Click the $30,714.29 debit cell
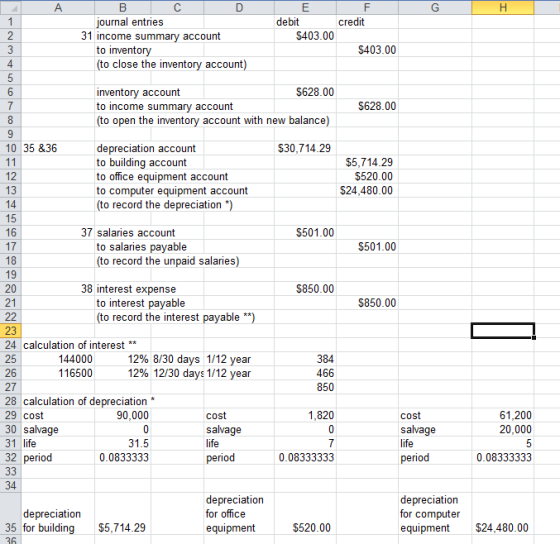This screenshot has width=560, height=544. 305,148
